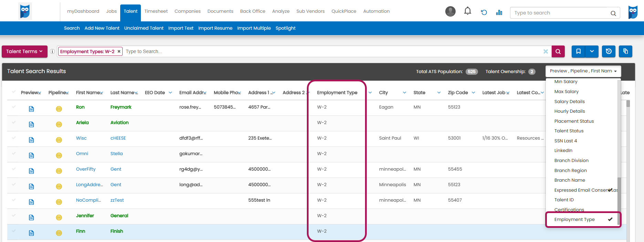Open the talent record link for Wisc
The height and width of the screenshot is (242, 644).
pos(81,138)
